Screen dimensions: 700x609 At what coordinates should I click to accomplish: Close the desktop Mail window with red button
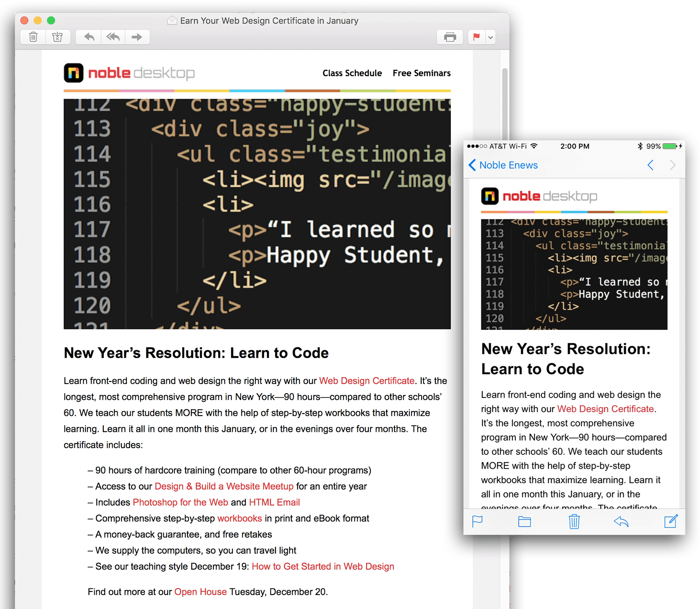tap(24, 20)
